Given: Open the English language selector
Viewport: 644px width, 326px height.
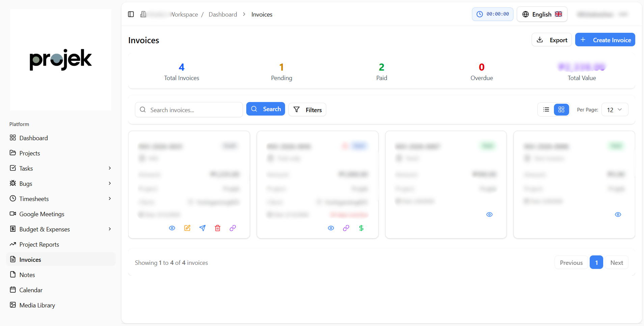Looking at the screenshot, I should pyautogui.click(x=542, y=14).
